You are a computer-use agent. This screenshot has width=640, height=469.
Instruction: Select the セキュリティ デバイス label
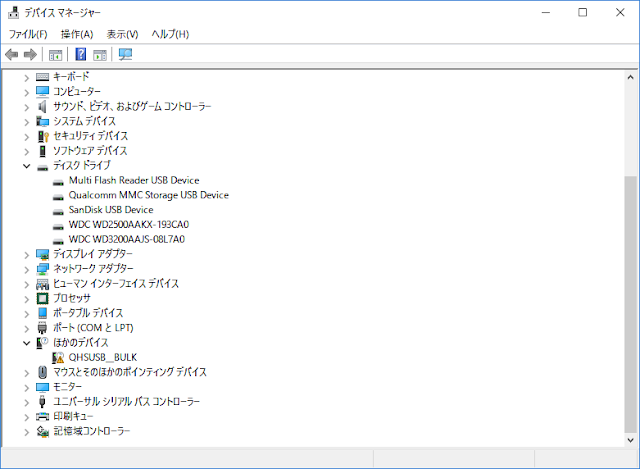click(x=91, y=136)
